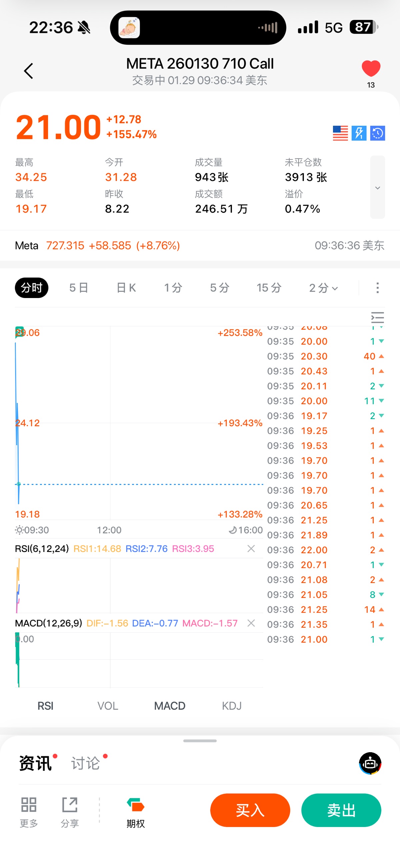Expand the quote details chevron
This screenshot has height=868, width=400.
tap(377, 188)
